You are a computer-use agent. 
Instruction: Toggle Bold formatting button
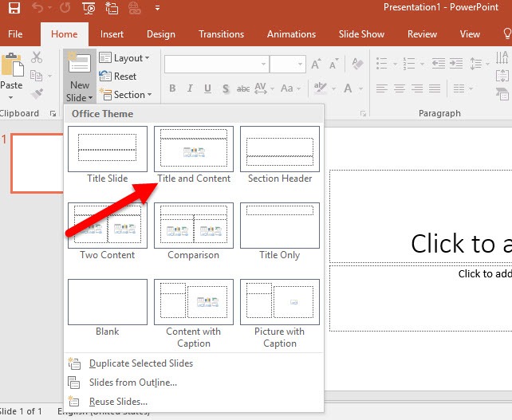pos(172,88)
